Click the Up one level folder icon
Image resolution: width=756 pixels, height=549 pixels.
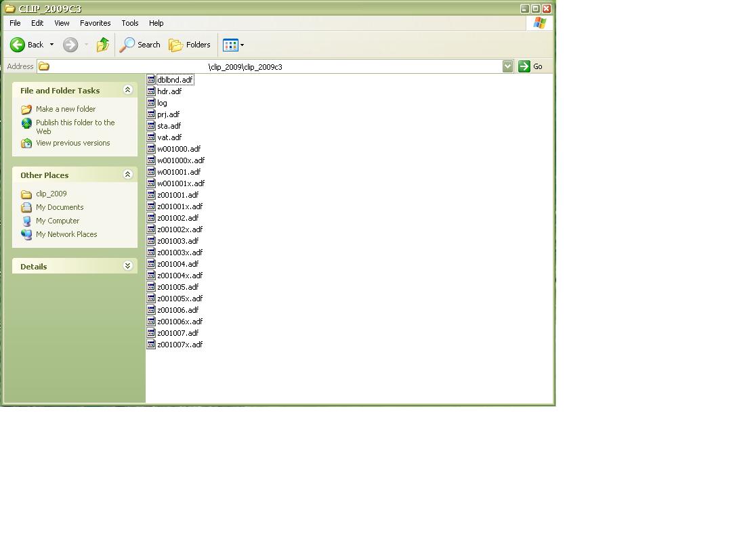click(x=103, y=45)
